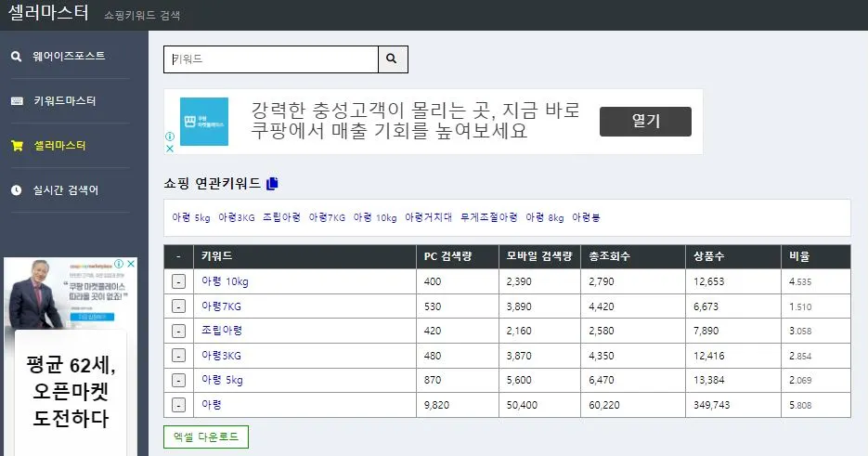
Task: Click related keyword tag 아령거치대
Action: [x=428, y=217]
